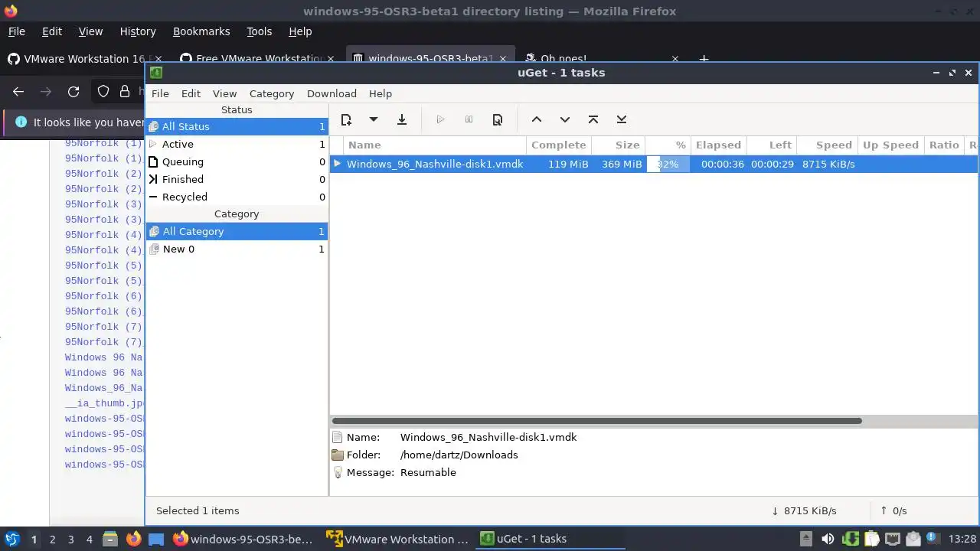Image resolution: width=980 pixels, height=551 pixels.
Task: Pause the selected download via toolbar
Action: (469, 119)
